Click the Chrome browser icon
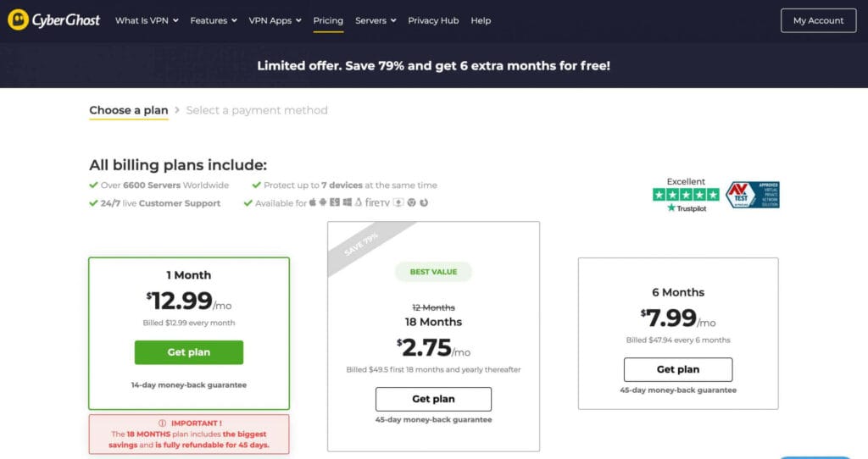The height and width of the screenshot is (459, 868). (411, 203)
